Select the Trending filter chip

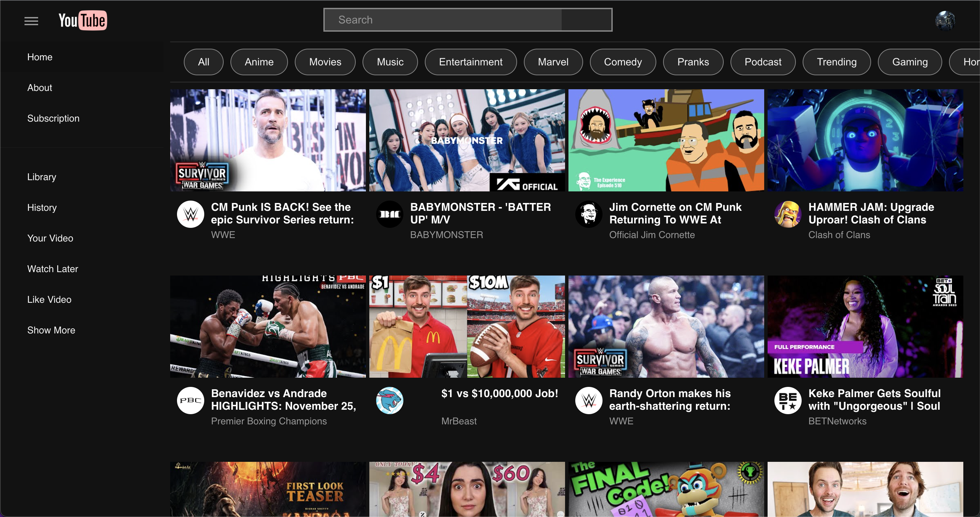pyautogui.click(x=837, y=62)
